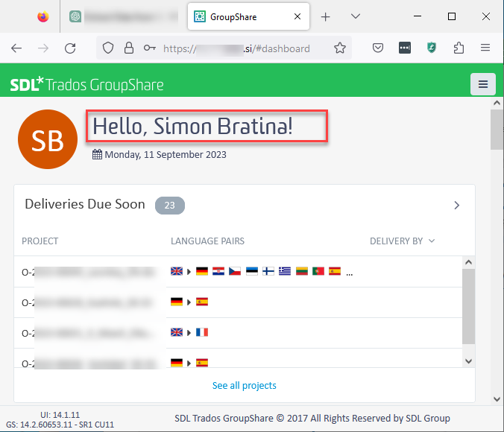Viewport: 504px width, 432px height.
Task: Click the SDL Group copyright footer text
Action: (312, 418)
